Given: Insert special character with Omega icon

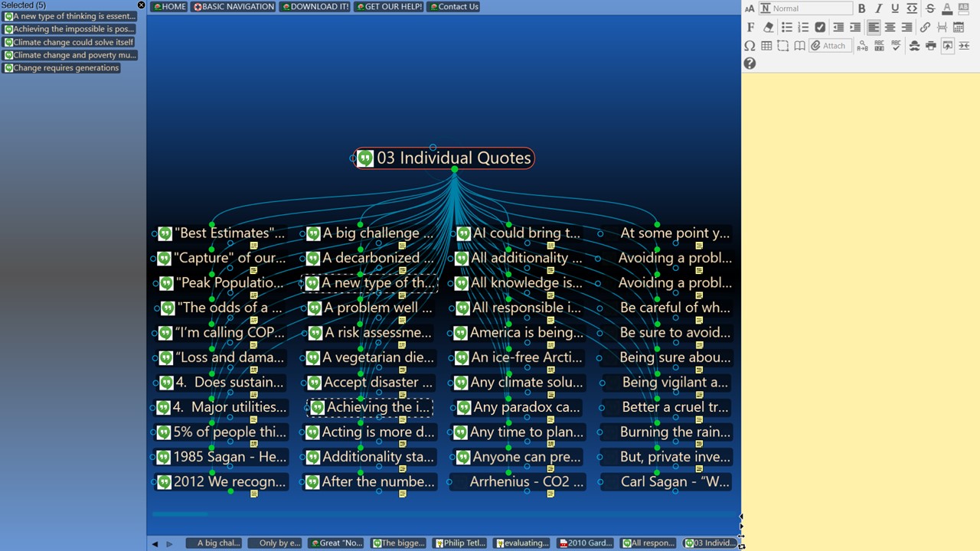Looking at the screenshot, I should point(750,46).
